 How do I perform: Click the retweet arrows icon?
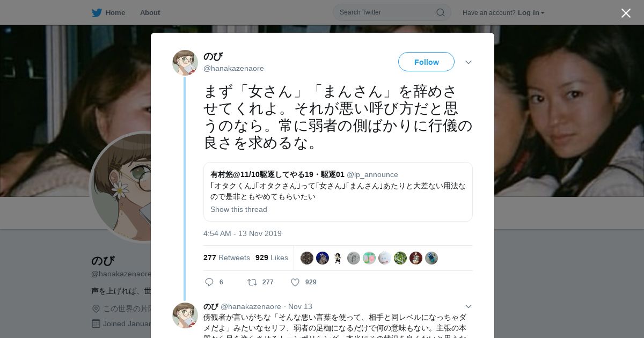(x=252, y=282)
